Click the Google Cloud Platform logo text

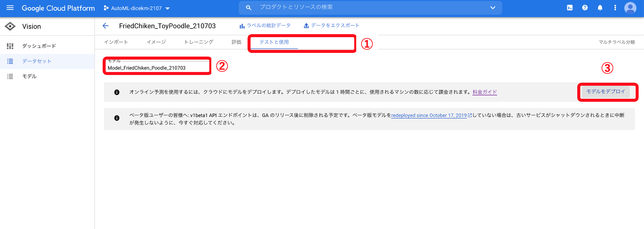coord(58,8)
